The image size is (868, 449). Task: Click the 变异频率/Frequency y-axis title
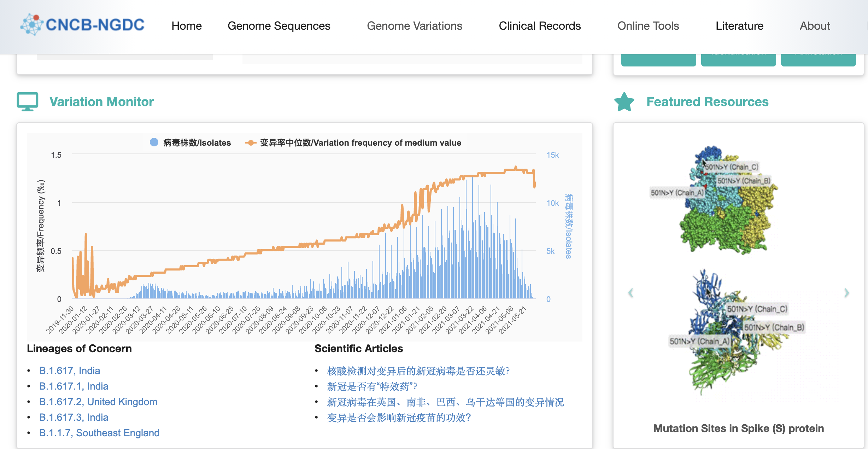[x=41, y=226]
